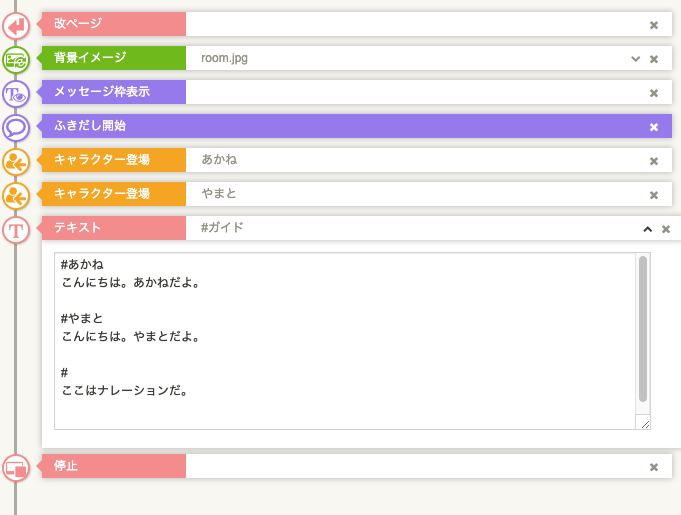Click the text command T icon
The width and height of the screenshot is (681, 515).
[16, 229]
